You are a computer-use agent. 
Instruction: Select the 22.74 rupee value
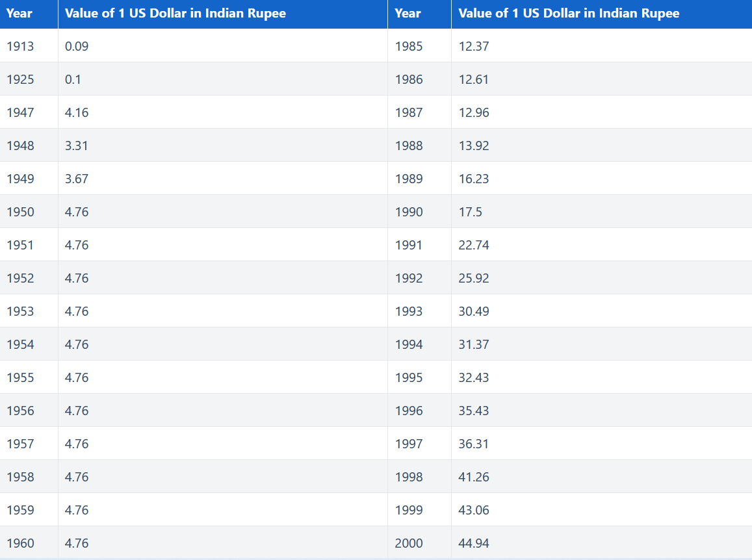[474, 245]
